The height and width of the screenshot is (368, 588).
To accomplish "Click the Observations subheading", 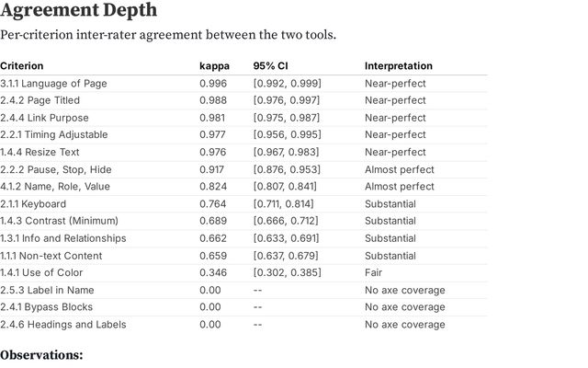I will point(41,354).
